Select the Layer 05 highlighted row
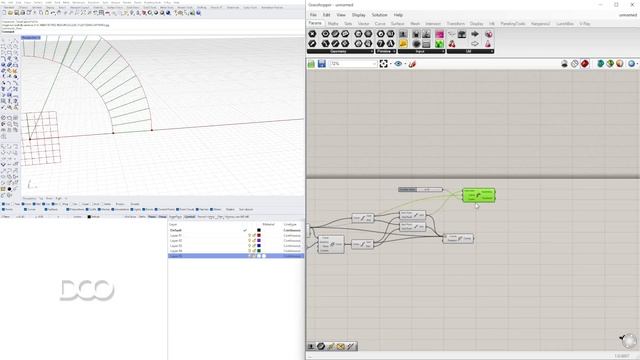 coord(236,256)
